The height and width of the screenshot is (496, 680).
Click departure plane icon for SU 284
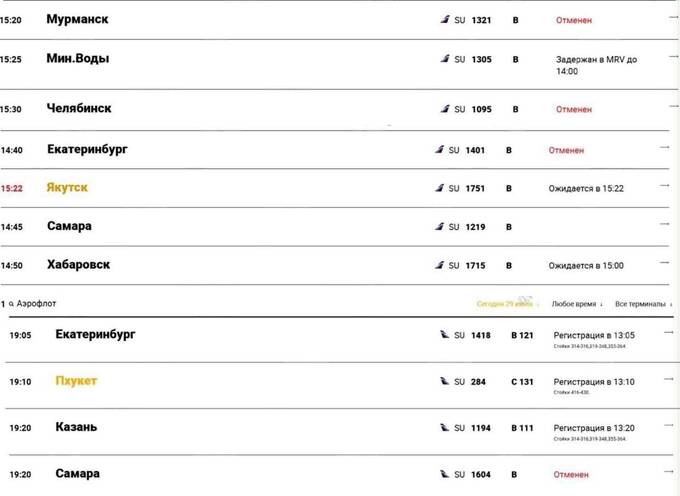(x=445, y=381)
